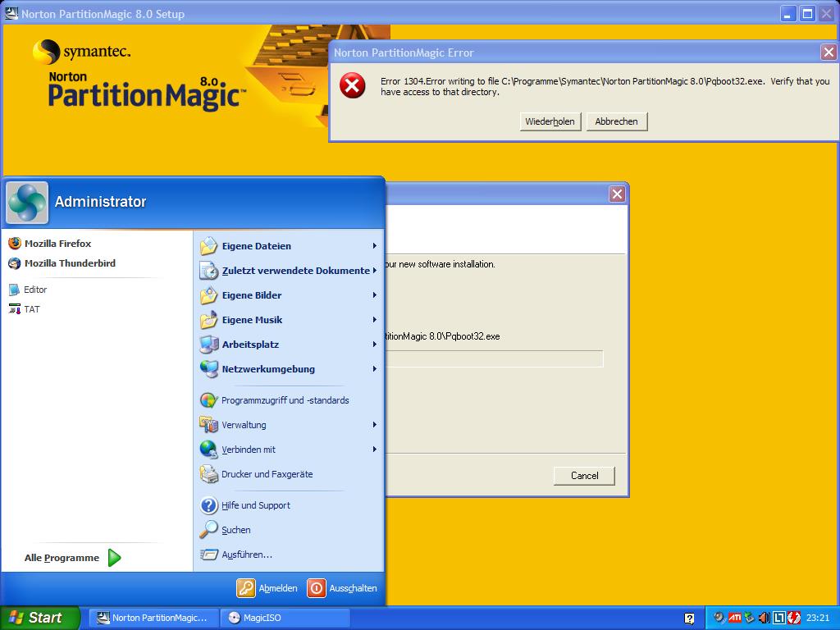
Task: Expand the Eigene Bilder submenu arrow
Action: point(374,295)
